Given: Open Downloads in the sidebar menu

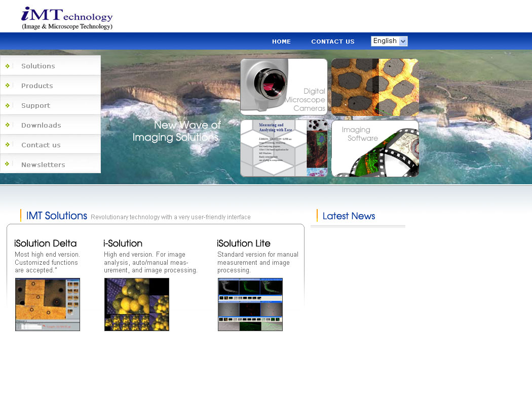Looking at the screenshot, I should point(41,125).
